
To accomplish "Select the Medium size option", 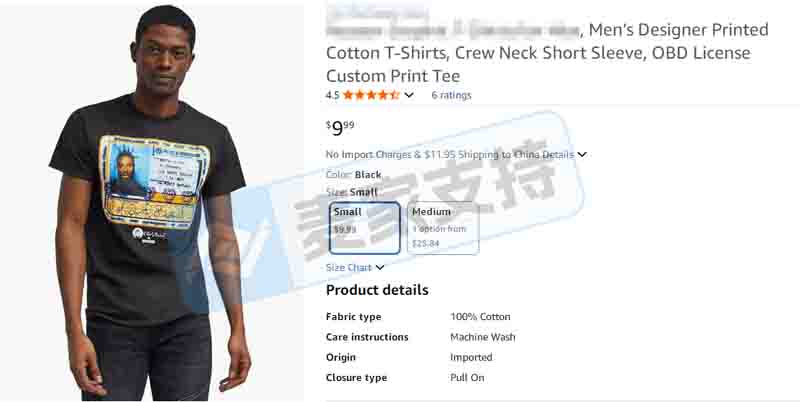I will tap(443, 228).
